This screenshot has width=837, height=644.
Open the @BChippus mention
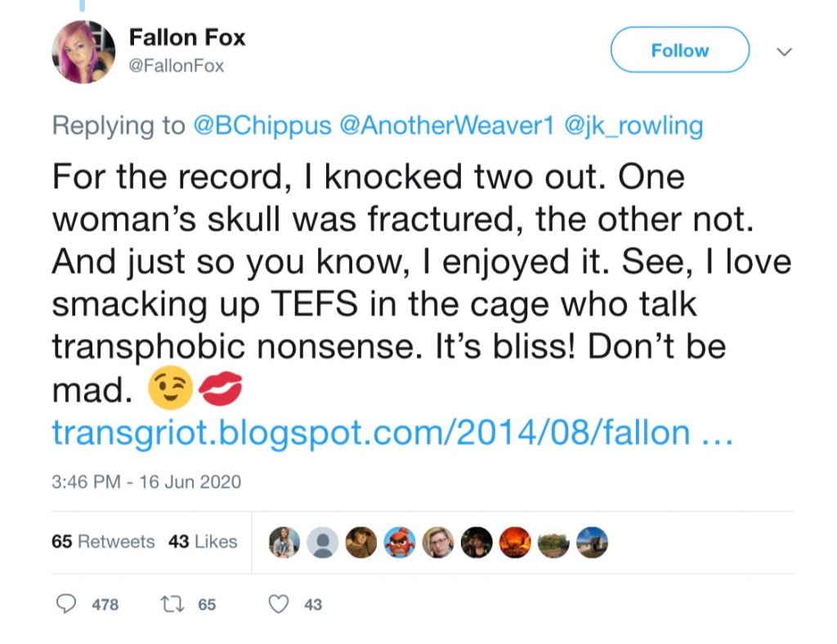(x=262, y=126)
